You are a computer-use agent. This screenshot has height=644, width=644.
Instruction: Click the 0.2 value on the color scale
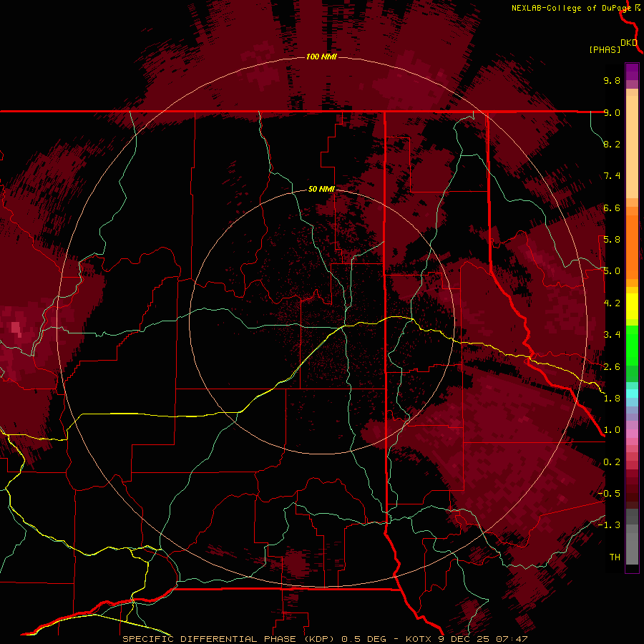click(x=612, y=462)
